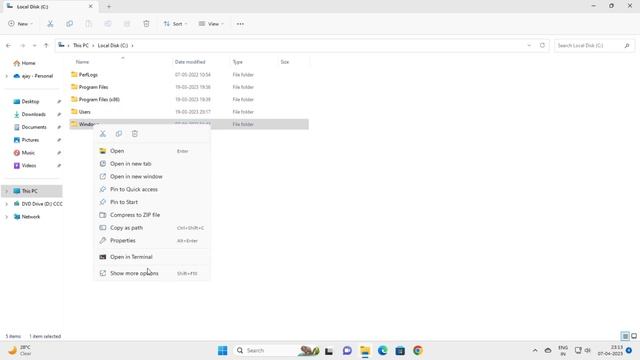The image size is (640, 360).
Task: Choose Open in new window
Action: coord(152,176)
